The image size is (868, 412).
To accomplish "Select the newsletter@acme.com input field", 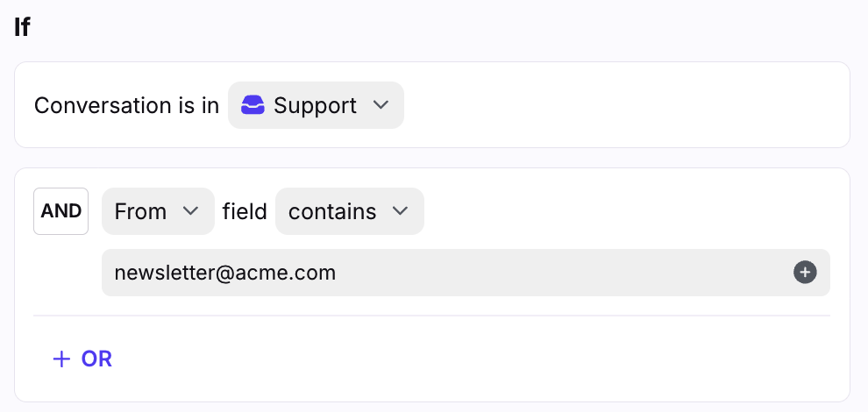I will [438, 273].
